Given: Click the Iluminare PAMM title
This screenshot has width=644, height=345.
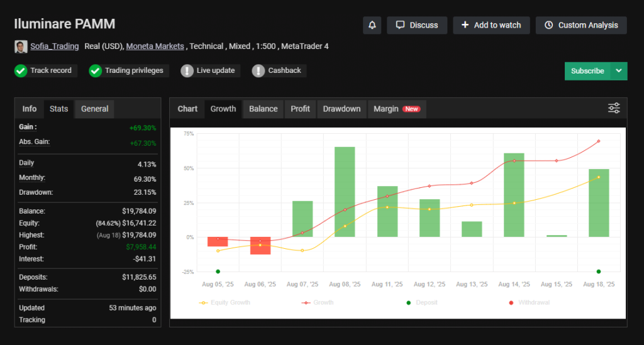Looking at the screenshot, I should click(65, 24).
